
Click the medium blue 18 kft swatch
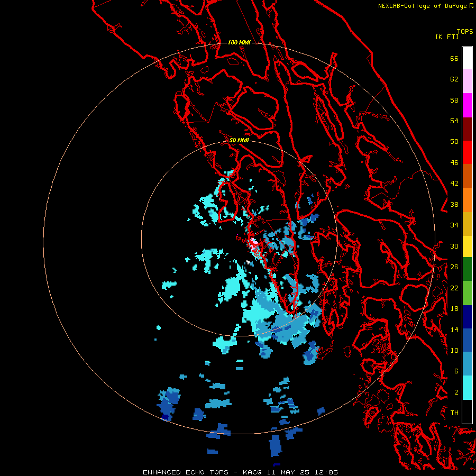tap(467, 340)
